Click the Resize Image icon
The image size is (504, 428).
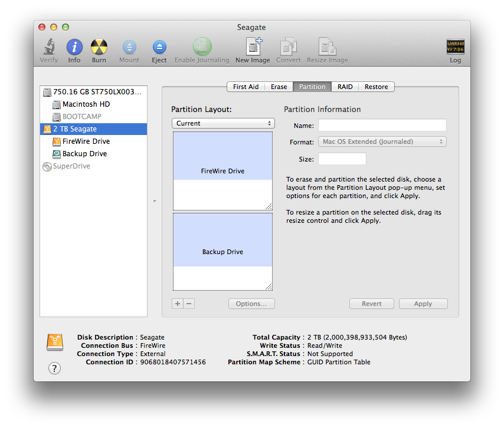point(327,47)
